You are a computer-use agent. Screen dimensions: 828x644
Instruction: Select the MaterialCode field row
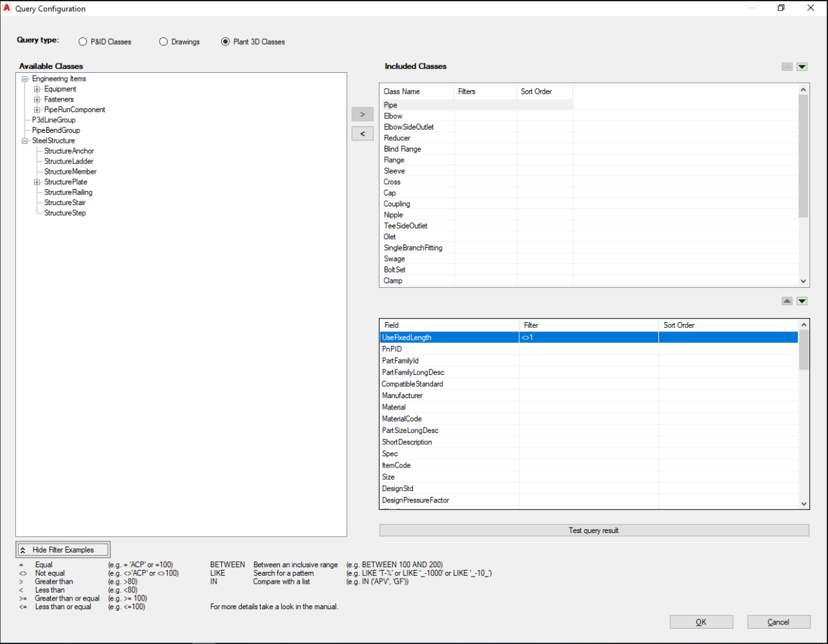(x=589, y=419)
